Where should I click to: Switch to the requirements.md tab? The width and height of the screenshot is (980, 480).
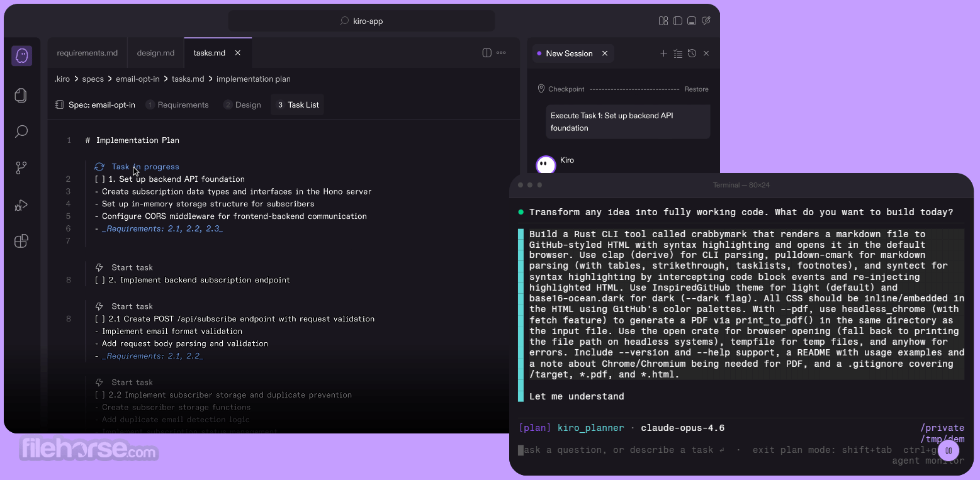pyautogui.click(x=87, y=53)
